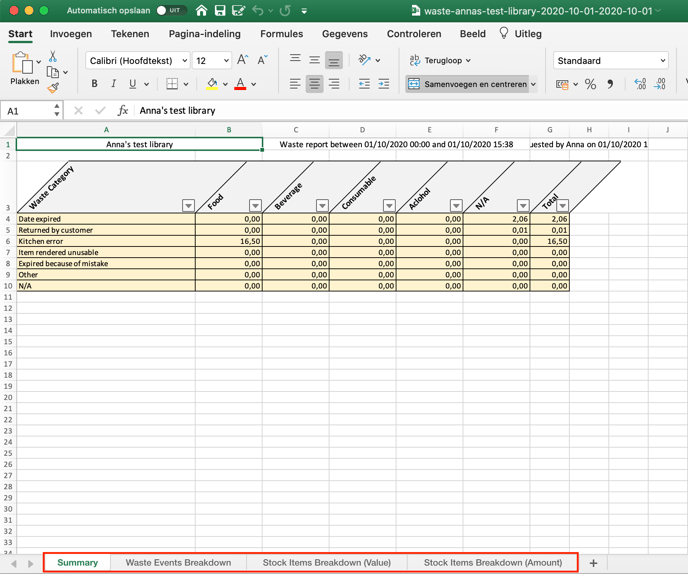This screenshot has width=688, height=574.
Task: Open the Gegevens ribbon tab
Action: point(345,34)
